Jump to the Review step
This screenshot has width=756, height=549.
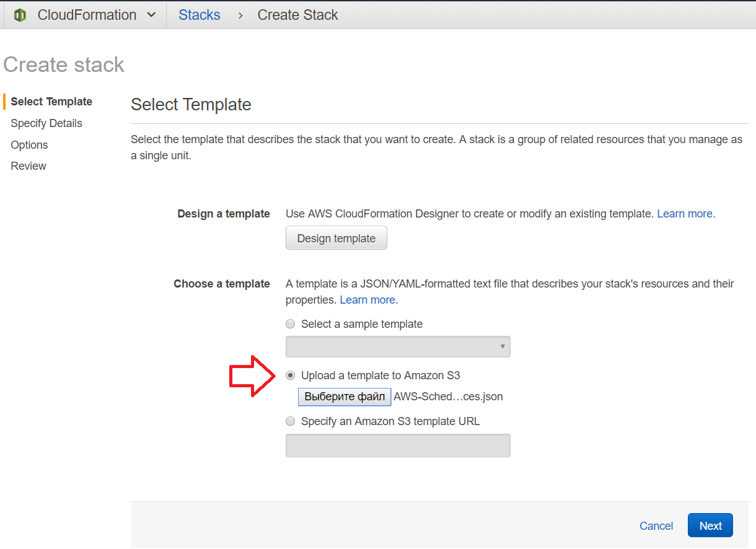click(29, 166)
